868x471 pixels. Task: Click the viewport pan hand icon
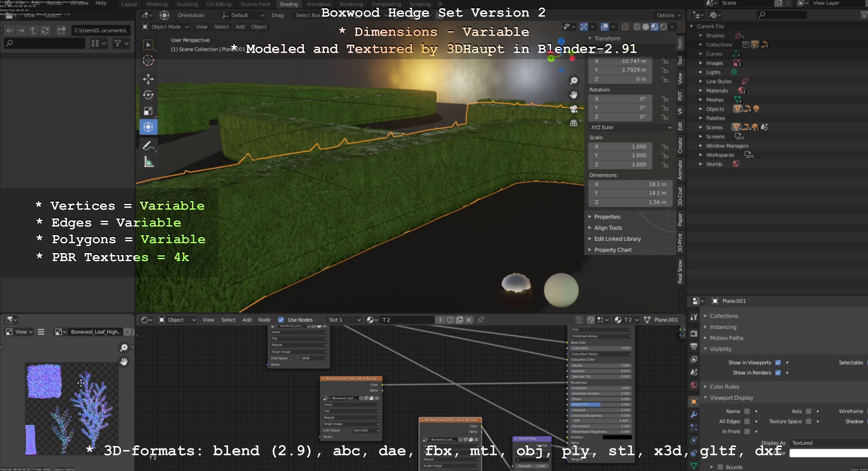click(573, 95)
